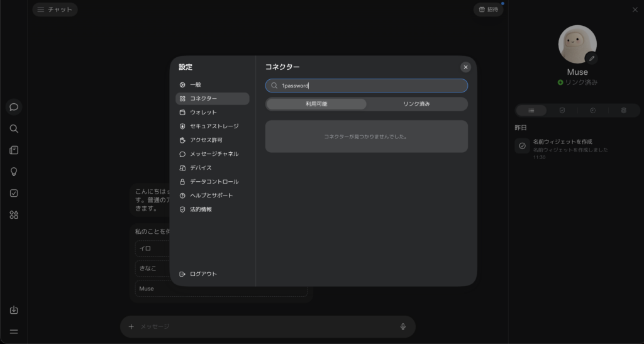This screenshot has height=344, width=644.
Task: Open the lightbulb ideas icon in sidebar
Action: tap(14, 172)
